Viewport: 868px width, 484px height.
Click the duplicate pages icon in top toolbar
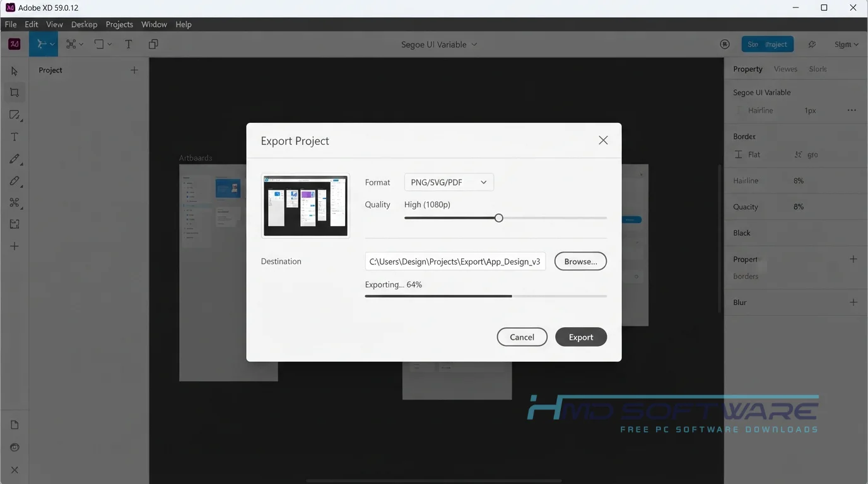[x=153, y=44]
